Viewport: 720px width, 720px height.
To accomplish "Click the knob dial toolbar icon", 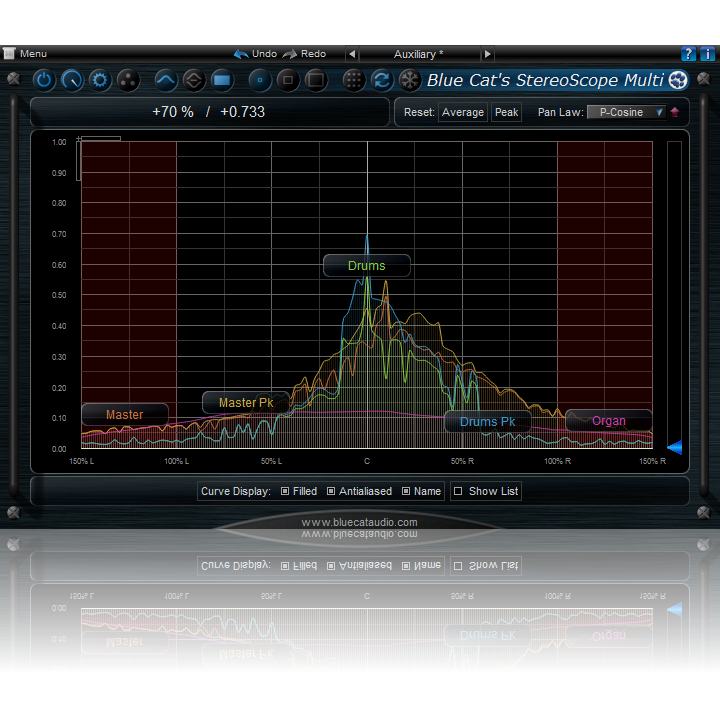I will [72, 80].
